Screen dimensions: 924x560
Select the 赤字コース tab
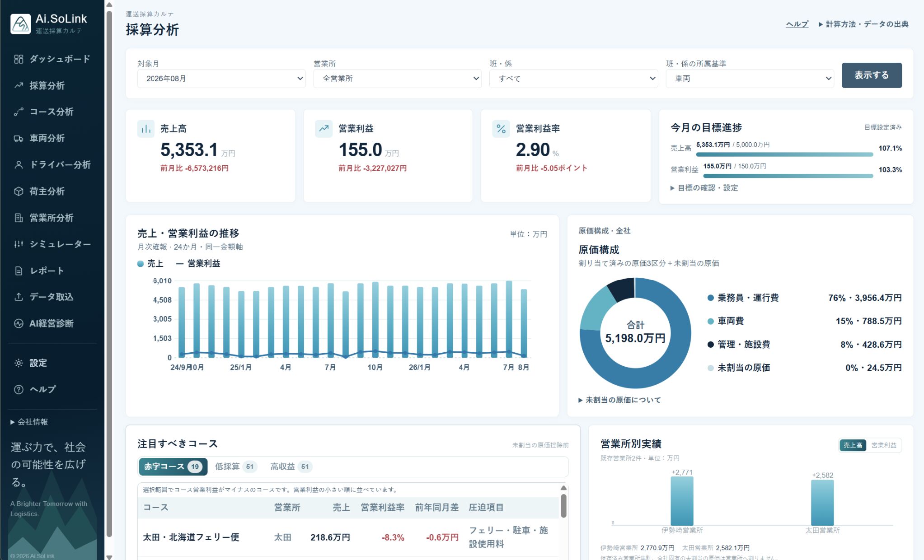(173, 467)
